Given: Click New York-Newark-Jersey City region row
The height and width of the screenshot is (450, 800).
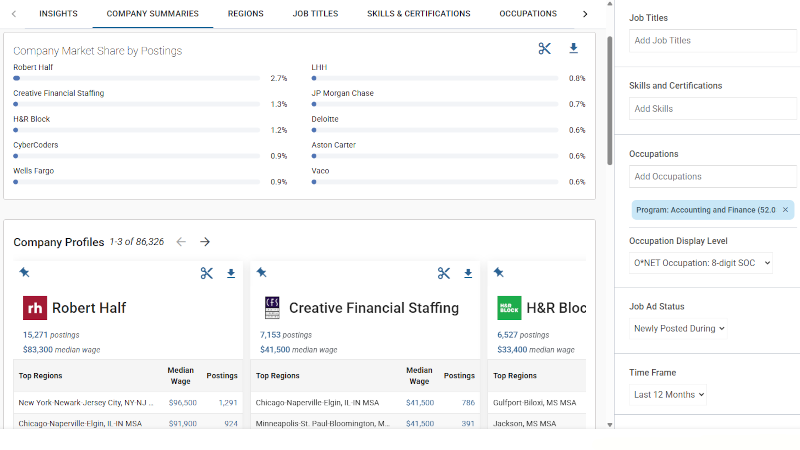Looking at the screenshot, I should 128,403.
